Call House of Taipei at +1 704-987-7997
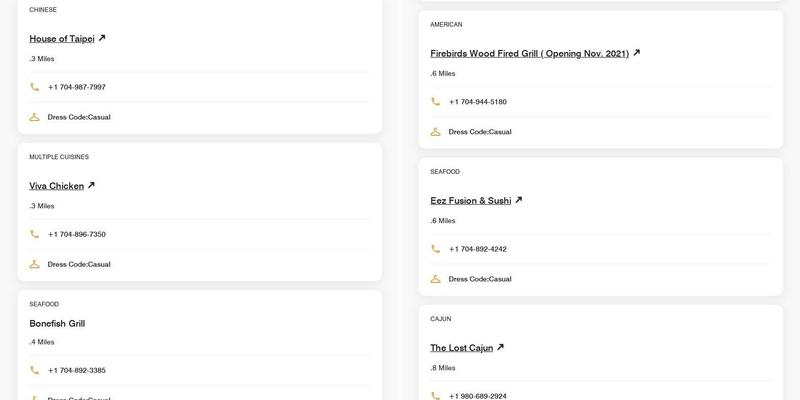 (77, 87)
